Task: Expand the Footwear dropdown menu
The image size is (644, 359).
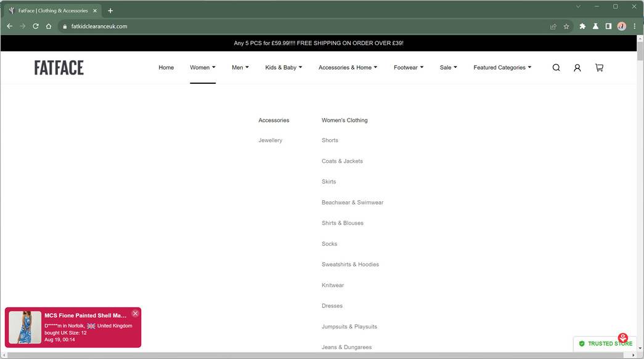Action: pos(409,68)
